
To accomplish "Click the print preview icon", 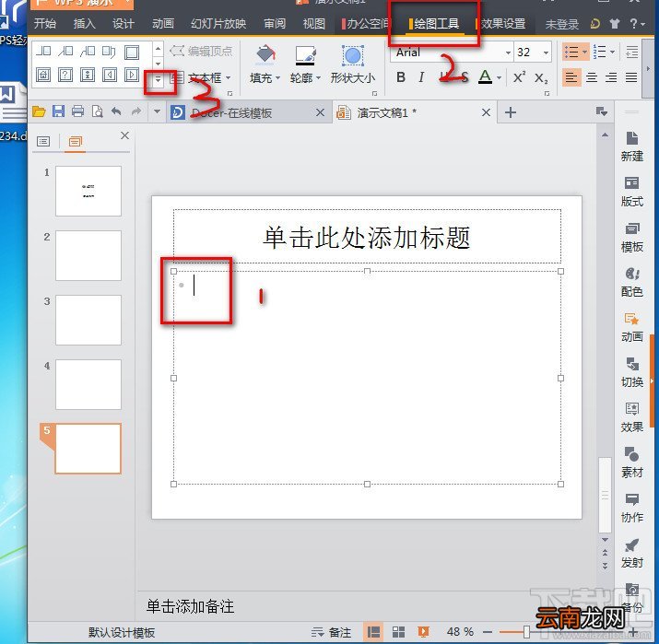I will click(x=98, y=111).
